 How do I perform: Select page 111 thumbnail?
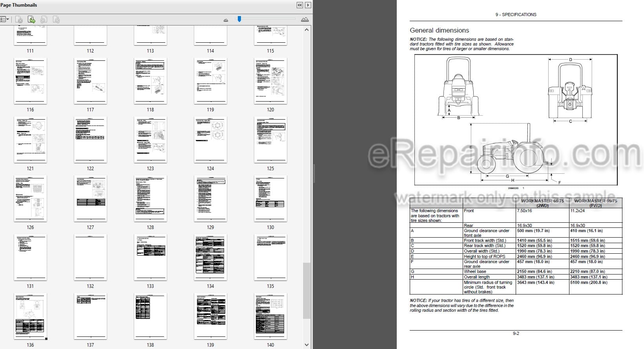(x=30, y=36)
